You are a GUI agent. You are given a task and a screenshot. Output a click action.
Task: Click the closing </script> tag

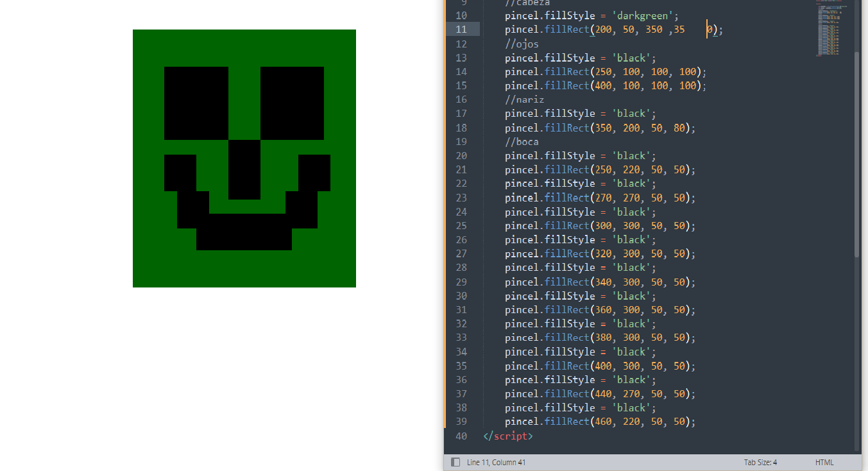507,436
